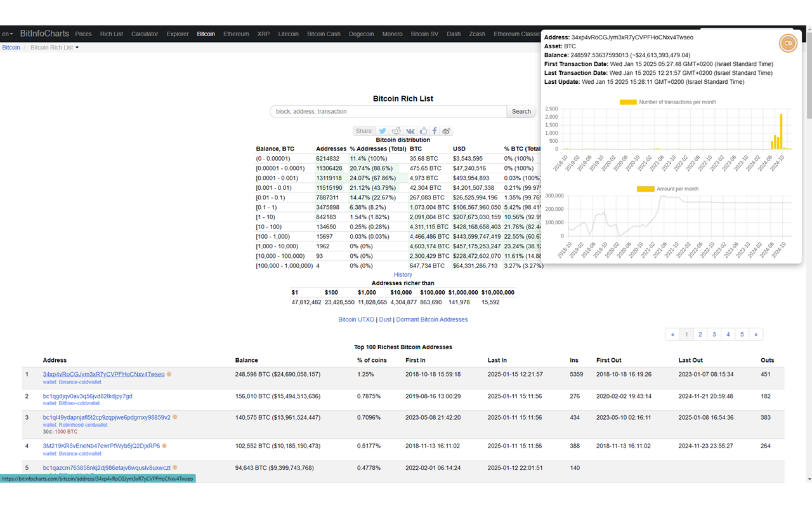The image size is (812, 508).
Task: Open address 3M219KR5vEneNb47ewrPfWyb5jQ2DjxRP6
Action: click(x=101, y=446)
